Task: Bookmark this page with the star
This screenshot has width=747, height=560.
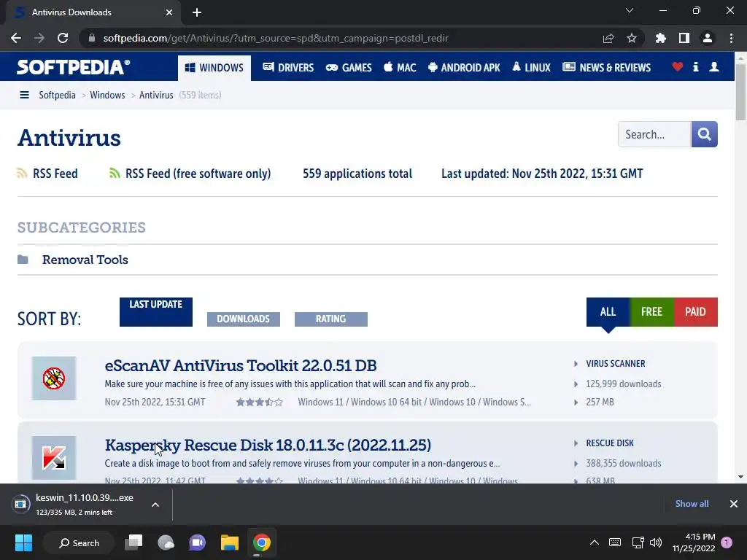Action: click(x=632, y=38)
